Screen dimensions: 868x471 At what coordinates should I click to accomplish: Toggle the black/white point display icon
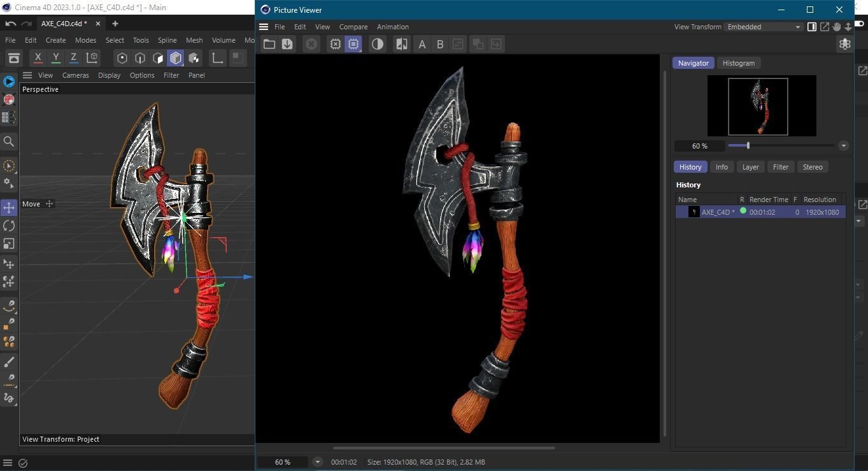pyautogui.click(x=377, y=43)
